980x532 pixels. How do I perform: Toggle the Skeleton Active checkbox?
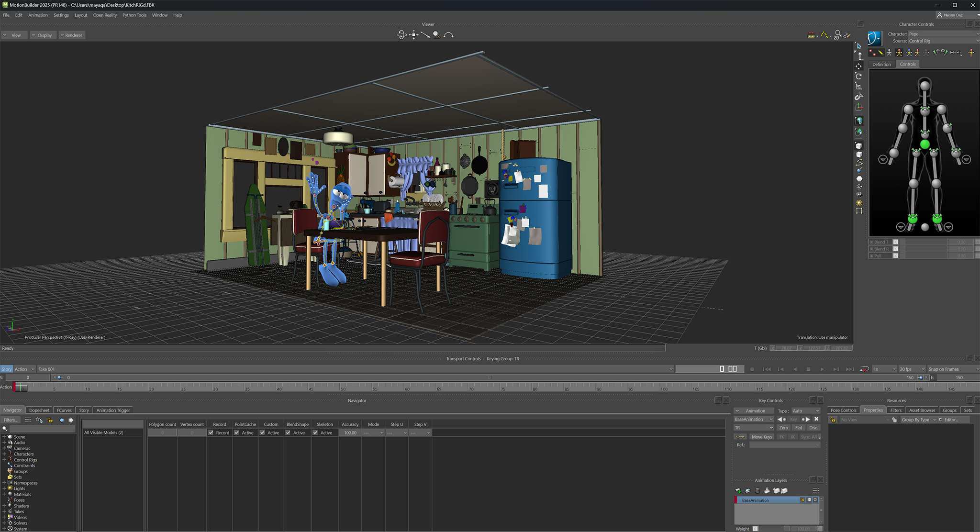tap(315, 432)
